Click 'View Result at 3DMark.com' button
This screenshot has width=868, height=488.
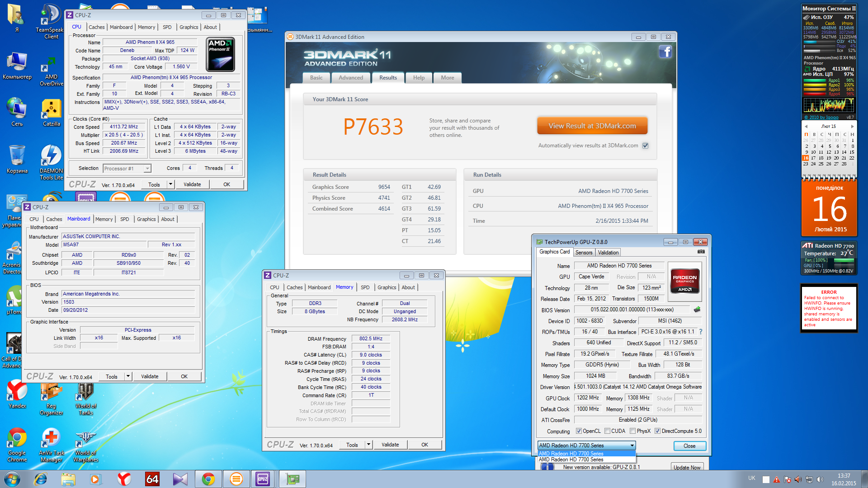click(x=592, y=126)
